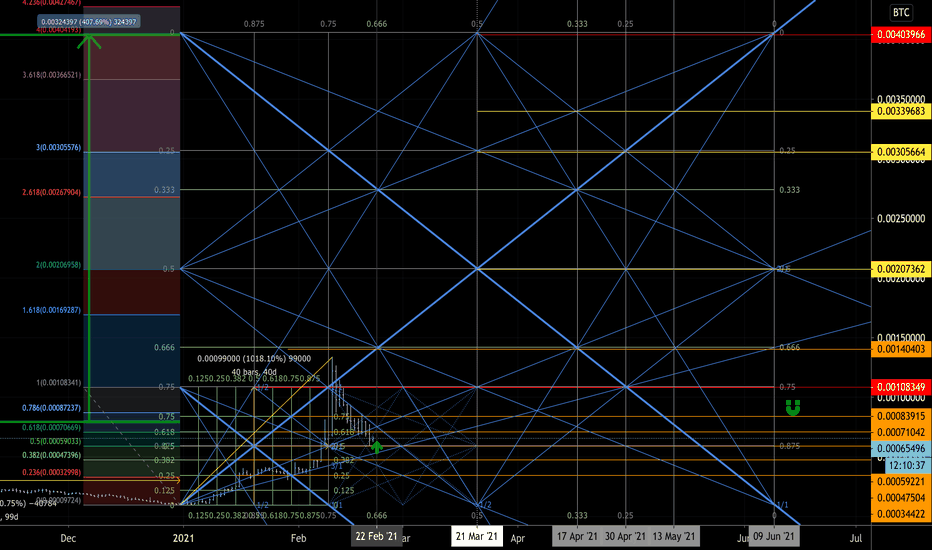Click the 0.618(0.00070669) Fibonacci label
932x550 pixels.
click(x=52, y=428)
